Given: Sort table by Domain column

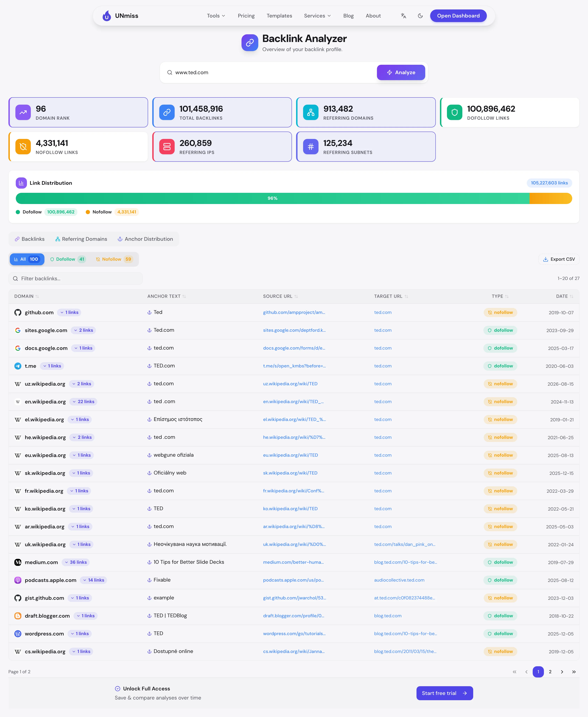Looking at the screenshot, I should point(26,296).
